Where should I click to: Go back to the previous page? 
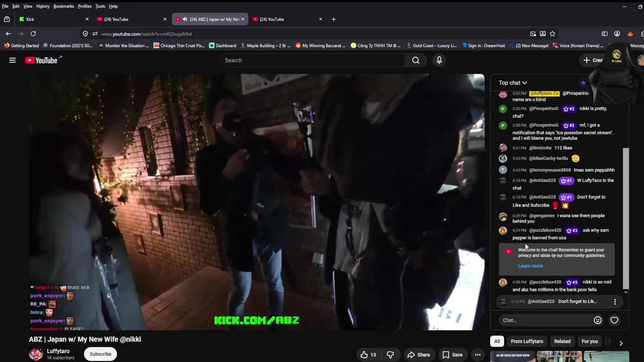click(x=8, y=34)
